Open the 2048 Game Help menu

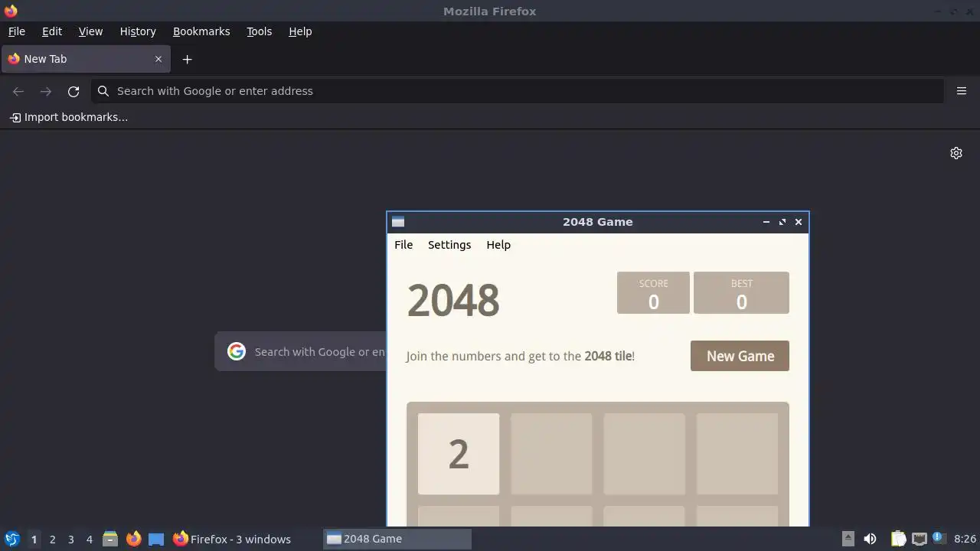pyautogui.click(x=498, y=245)
